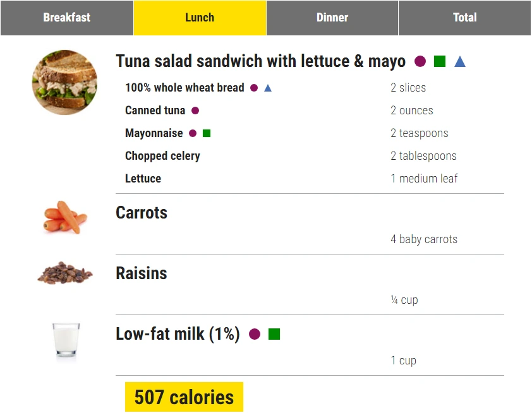Screen dimensions: 532x413
Task: Click purple circle next to Mayonnaise
Action: click(193, 133)
